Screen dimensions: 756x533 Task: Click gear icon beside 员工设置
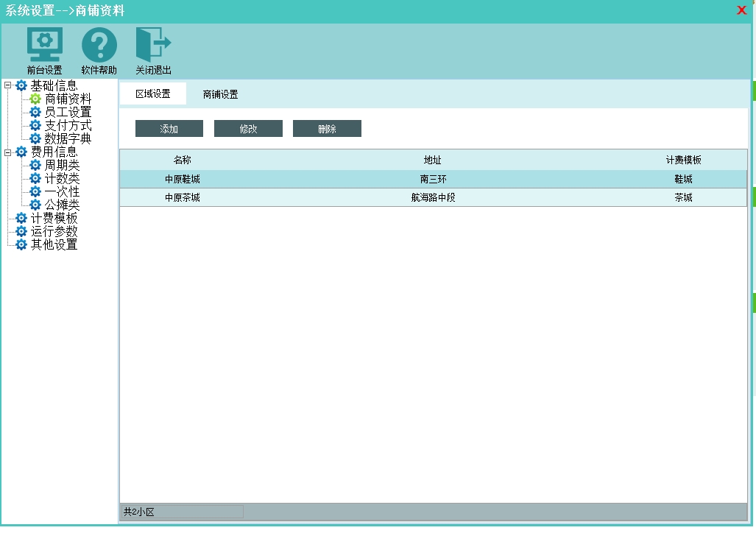tap(35, 112)
